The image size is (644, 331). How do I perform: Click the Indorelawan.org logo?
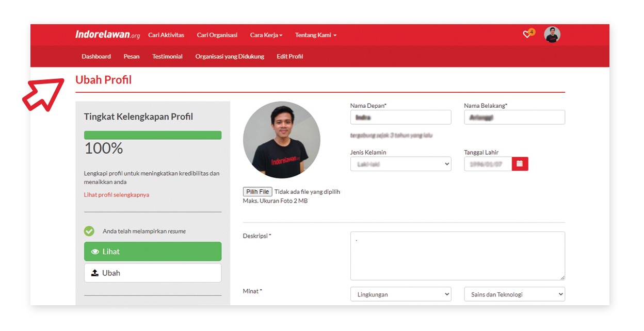pyautogui.click(x=107, y=35)
